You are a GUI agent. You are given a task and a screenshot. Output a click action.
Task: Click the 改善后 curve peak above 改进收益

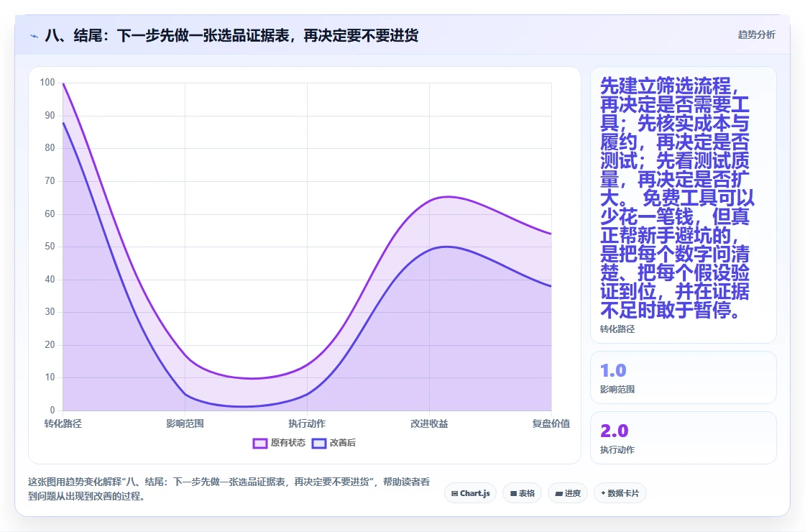point(446,247)
